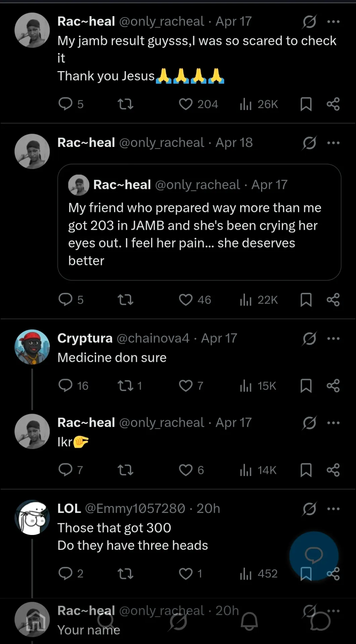Screen dimensions: 356x644
Task: Reply to the jamb result tweet
Action: (65, 104)
